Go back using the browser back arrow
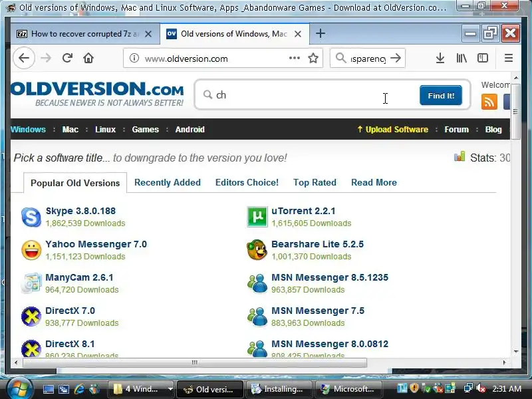This screenshot has height=399, width=532. tap(24, 58)
